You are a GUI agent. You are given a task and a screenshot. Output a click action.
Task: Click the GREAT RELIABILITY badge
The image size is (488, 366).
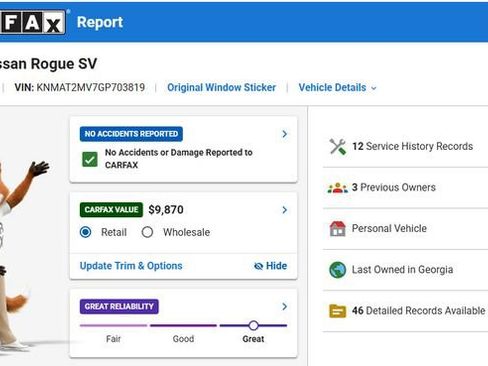119,306
